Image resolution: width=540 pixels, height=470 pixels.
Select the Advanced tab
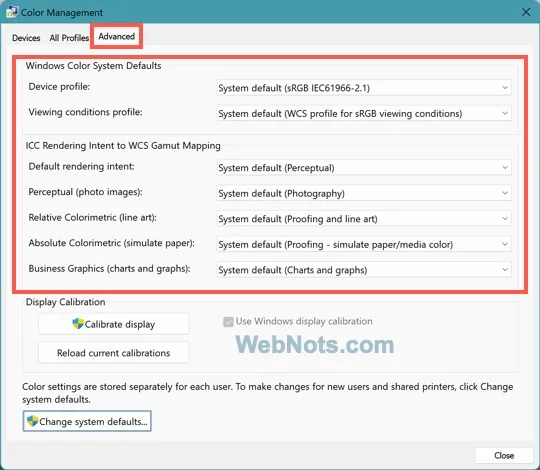point(116,36)
